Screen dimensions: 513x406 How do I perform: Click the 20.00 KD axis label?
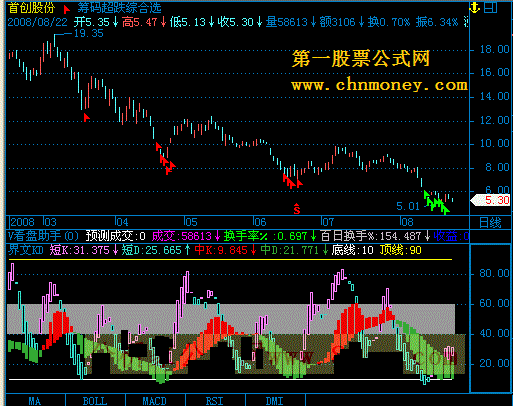pyautogui.click(x=495, y=363)
